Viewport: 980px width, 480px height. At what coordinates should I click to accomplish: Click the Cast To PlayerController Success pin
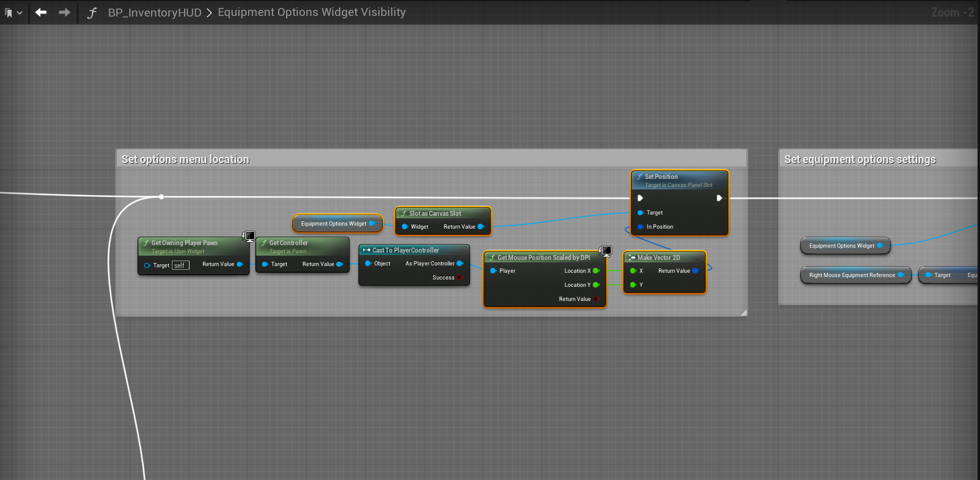pyautogui.click(x=460, y=278)
